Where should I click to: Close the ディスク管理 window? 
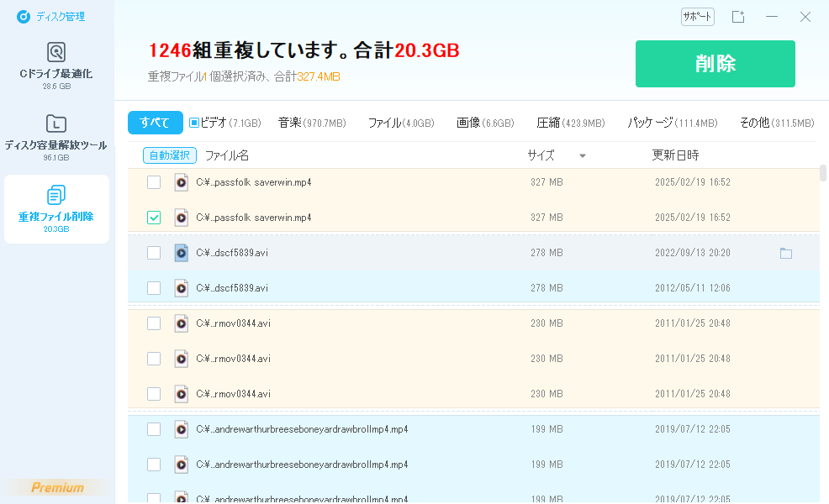805,17
